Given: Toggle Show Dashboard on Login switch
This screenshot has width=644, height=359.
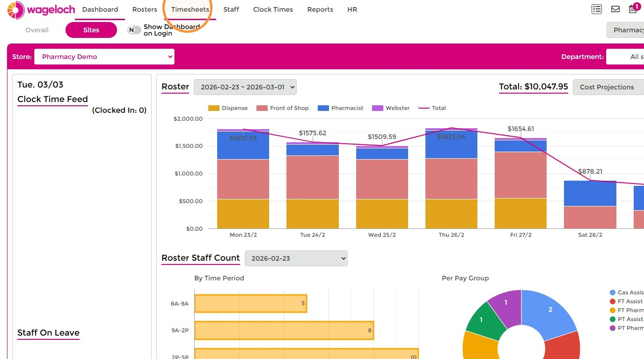Looking at the screenshot, I should click(x=134, y=30).
